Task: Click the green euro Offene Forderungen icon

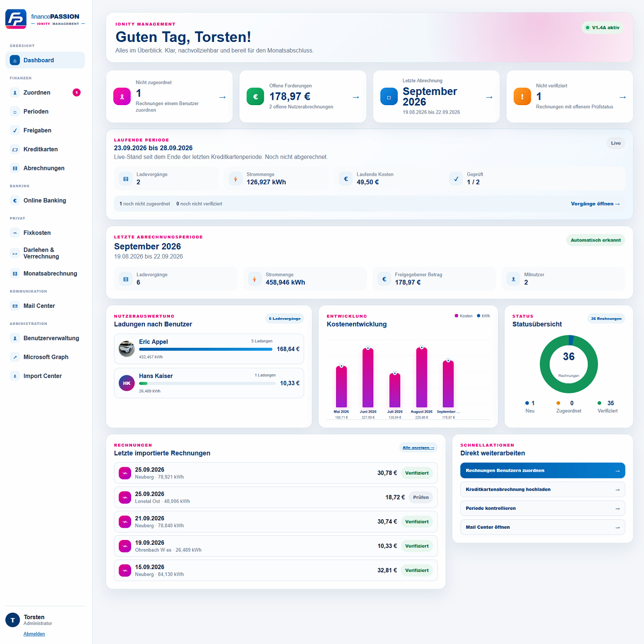Action: 255,97
